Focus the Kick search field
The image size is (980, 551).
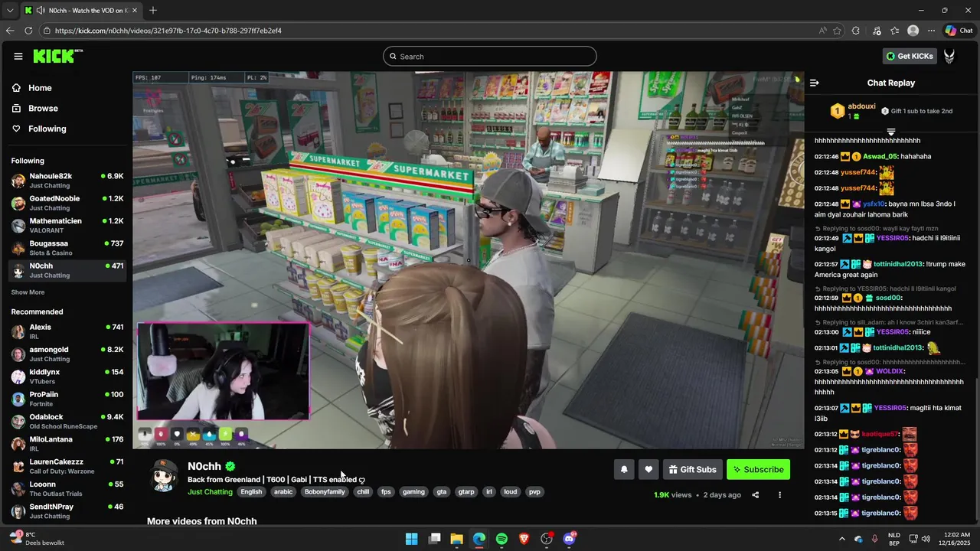pos(490,56)
